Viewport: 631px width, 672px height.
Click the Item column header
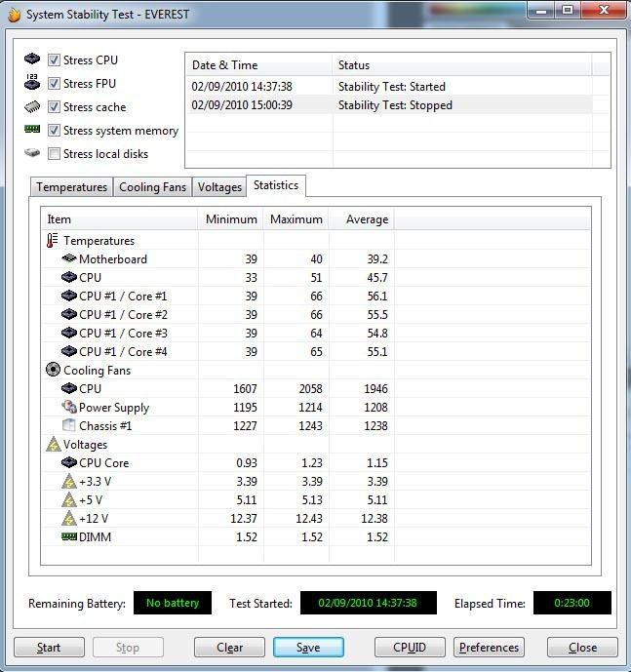(x=120, y=219)
